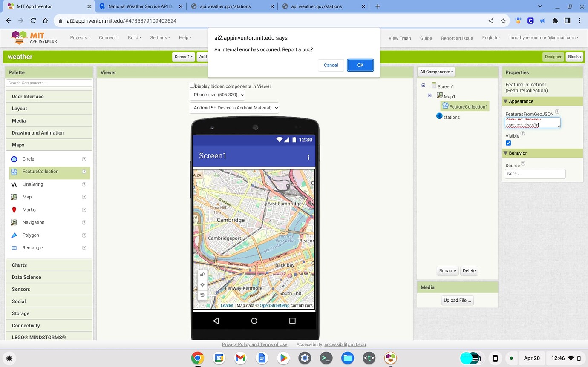Viewport: 588px width, 367px height.
Task: Click the Upload File button
Action: [457, 301]
